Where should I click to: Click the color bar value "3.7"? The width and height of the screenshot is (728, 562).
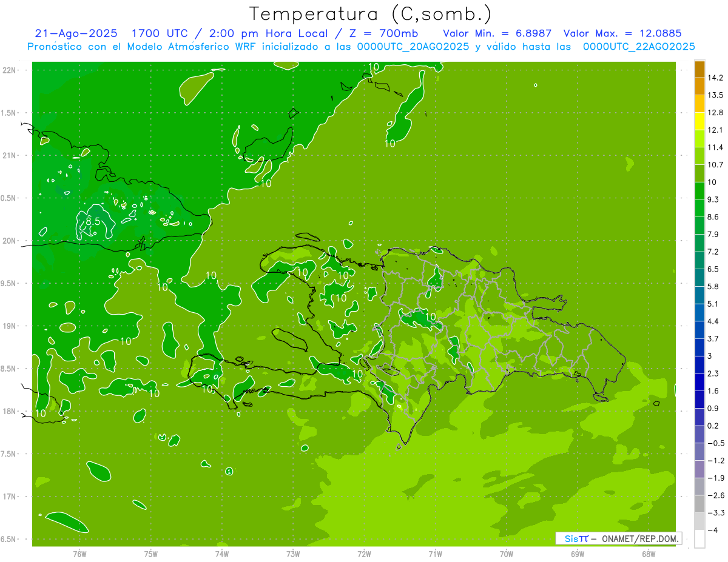click(x=713, y=339)
